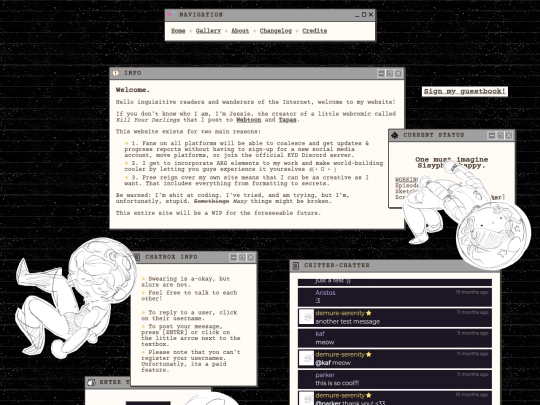Maximize the Current Status window

[x=500, y=135]
